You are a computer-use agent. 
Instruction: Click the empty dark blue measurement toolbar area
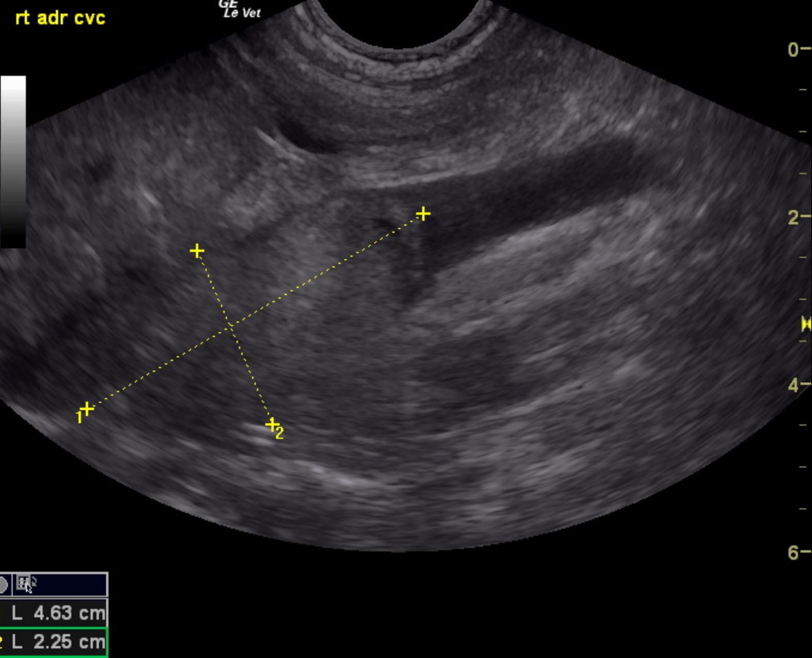pos(72,585)
